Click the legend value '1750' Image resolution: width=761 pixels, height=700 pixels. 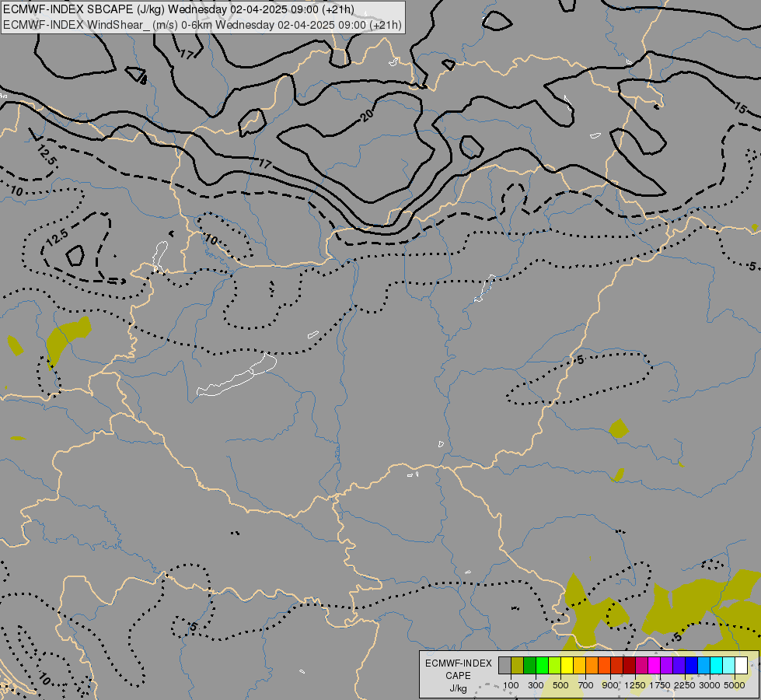(x=660, y=685)
